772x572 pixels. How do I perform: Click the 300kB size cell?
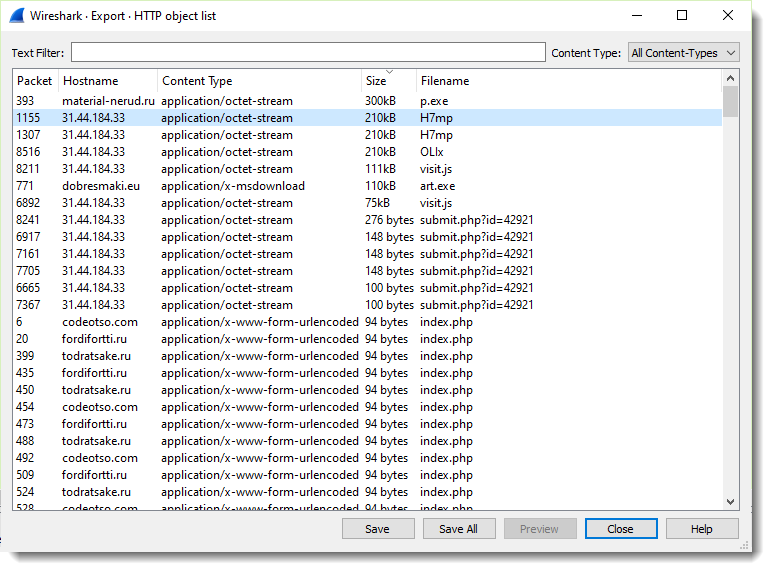(x=380, y=101)
